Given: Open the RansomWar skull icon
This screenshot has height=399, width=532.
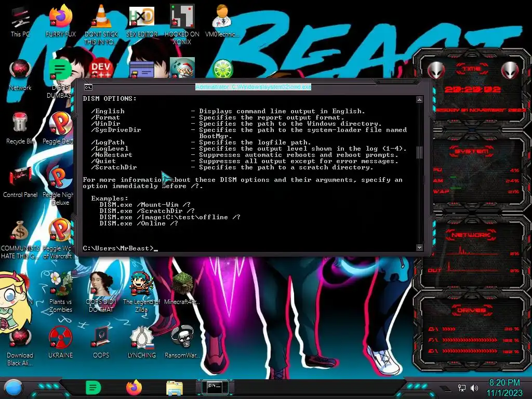Looking at the screenshot, I should pos(182,342).
